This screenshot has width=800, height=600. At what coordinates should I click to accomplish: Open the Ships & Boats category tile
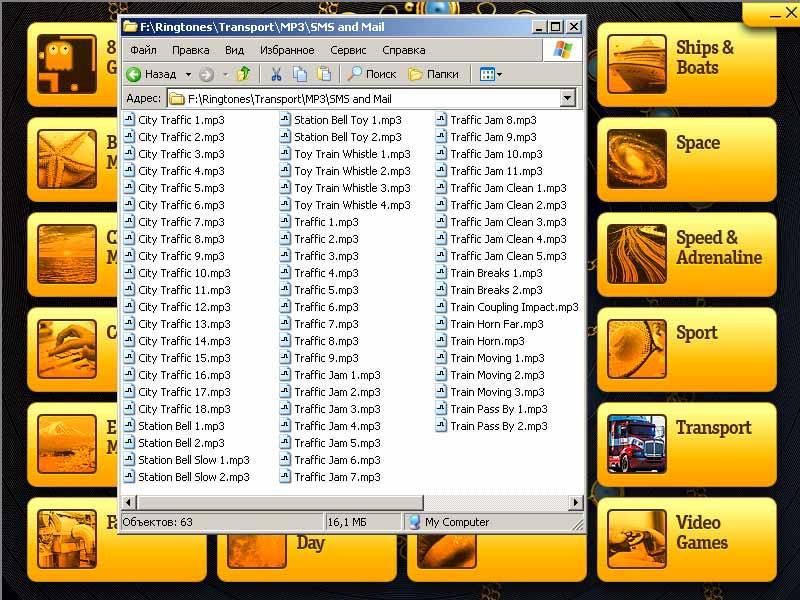pyautogui.click(x=687, y=58)
